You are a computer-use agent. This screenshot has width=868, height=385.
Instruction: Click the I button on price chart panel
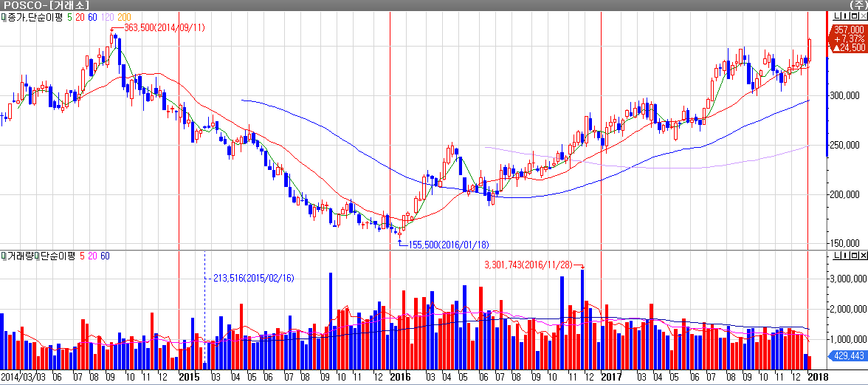click(844, 17)
